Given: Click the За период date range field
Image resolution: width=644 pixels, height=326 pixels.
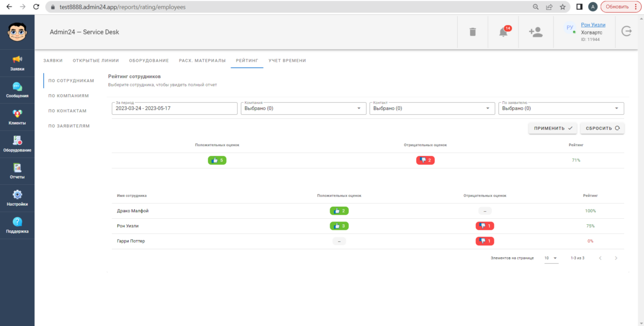Looking at the screenshot, I should pos(174,108).
